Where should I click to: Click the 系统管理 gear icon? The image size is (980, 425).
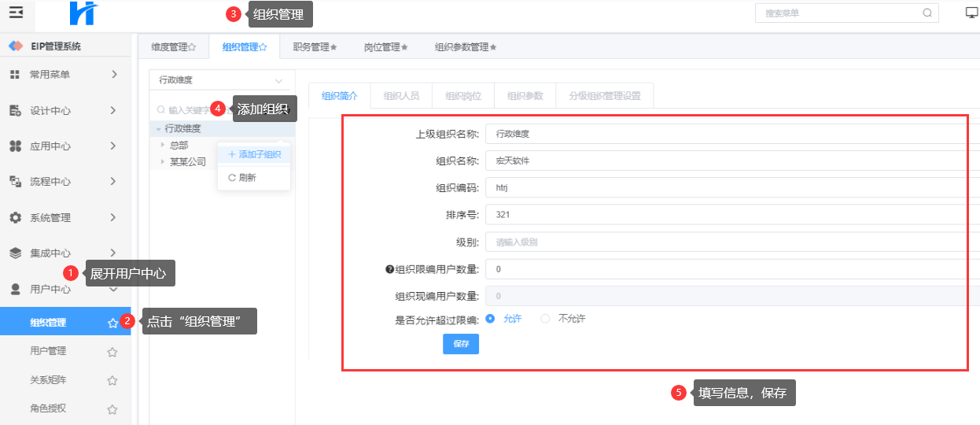(x=15, y=218)
